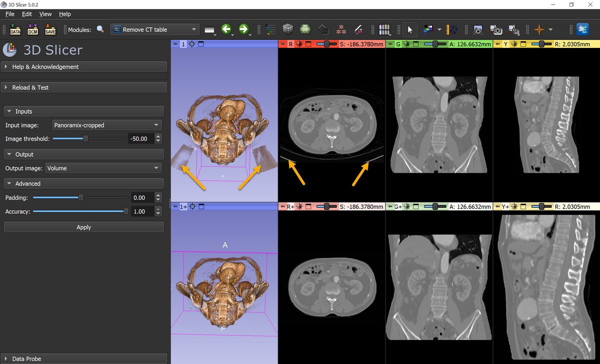
Task: Click the module search magnifier icon
Action: (x=100, y=29)
